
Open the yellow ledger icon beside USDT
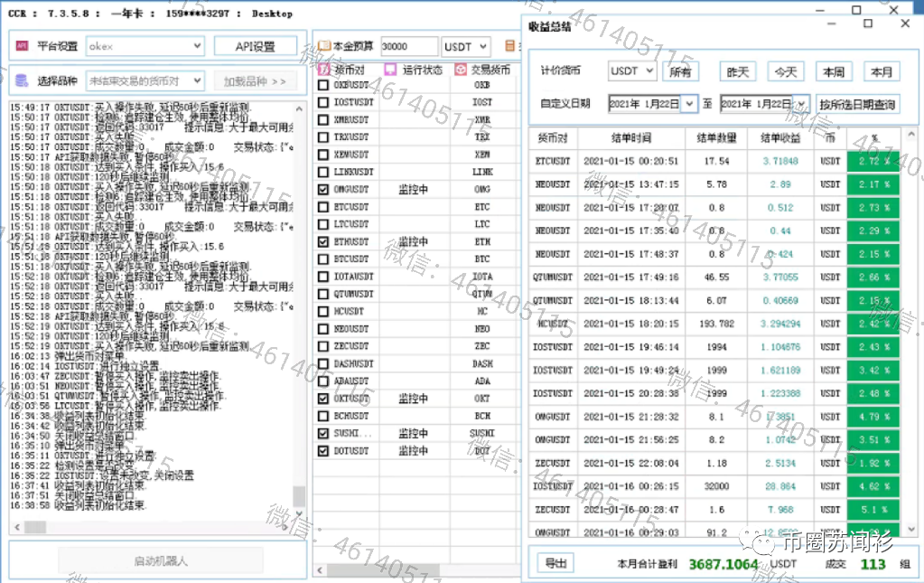[x=510, y=46]
